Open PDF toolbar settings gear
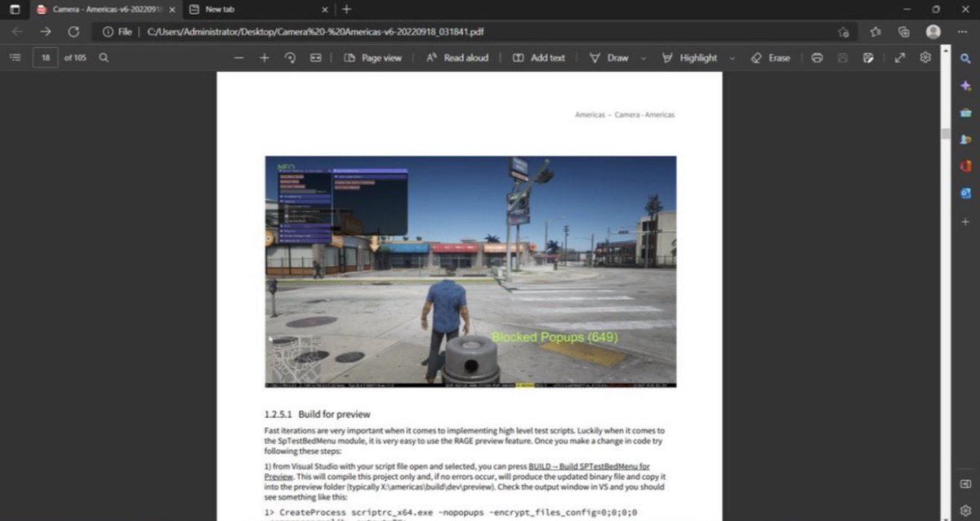The width and height of the screenshot is (980, 521). [x=925, y=58]
